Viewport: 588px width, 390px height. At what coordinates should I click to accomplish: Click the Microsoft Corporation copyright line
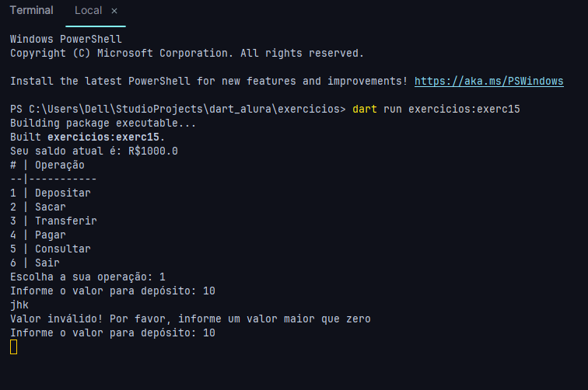pyautogui.click(x=186, y=53)
